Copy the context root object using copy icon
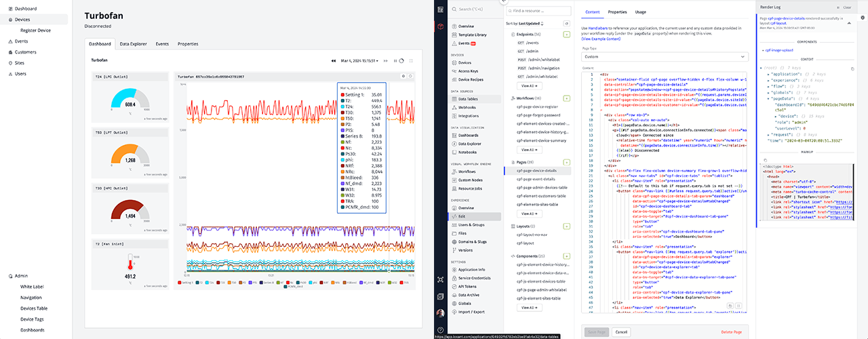 click(x=852, y=68)
